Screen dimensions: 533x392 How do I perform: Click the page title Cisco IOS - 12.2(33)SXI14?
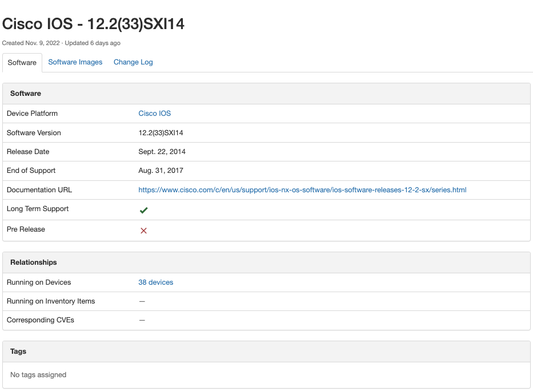93,24
